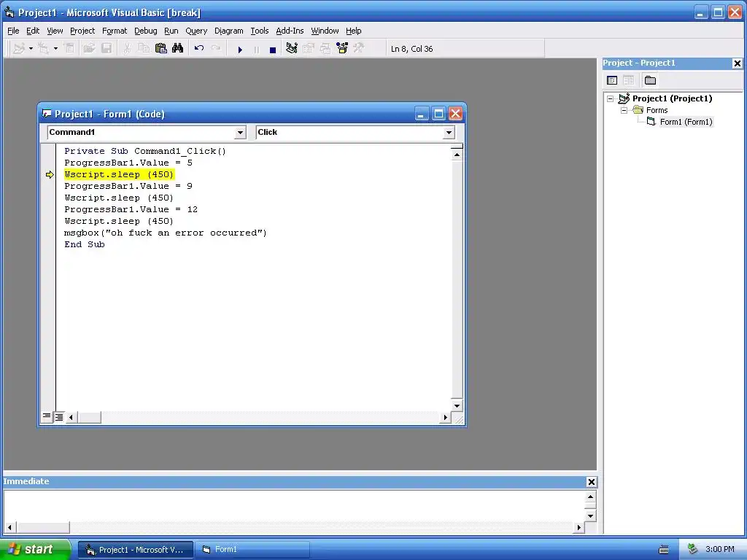
Task: Click the Break pause icon
Action: tap(256, 49)
